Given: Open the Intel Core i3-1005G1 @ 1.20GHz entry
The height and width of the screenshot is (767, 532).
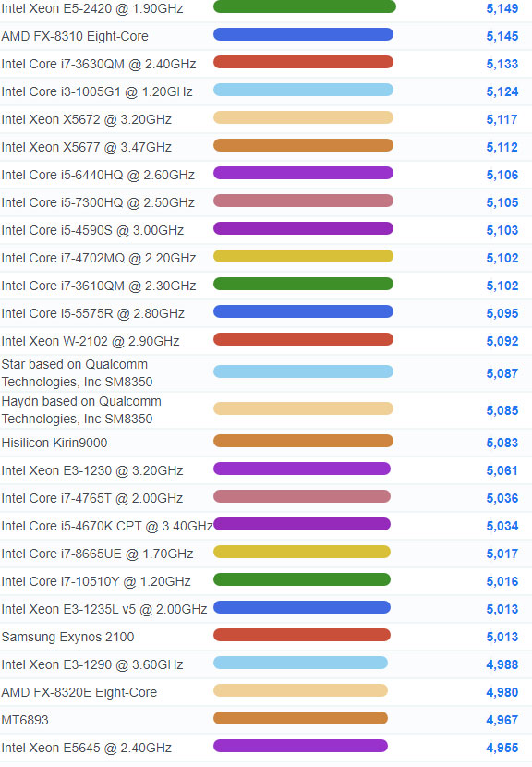Looking at the screenshot, I should point(97,92).
